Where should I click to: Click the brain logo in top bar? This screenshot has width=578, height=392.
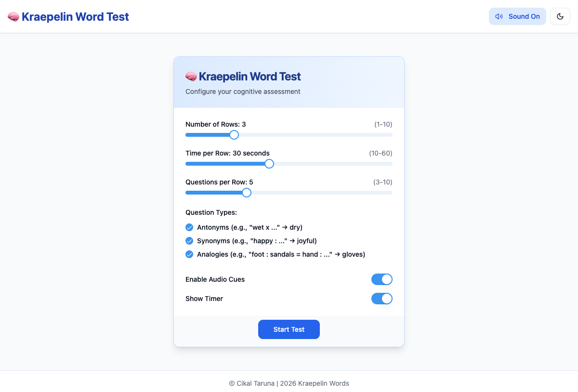pyautogui.click(x=13, y=17)
